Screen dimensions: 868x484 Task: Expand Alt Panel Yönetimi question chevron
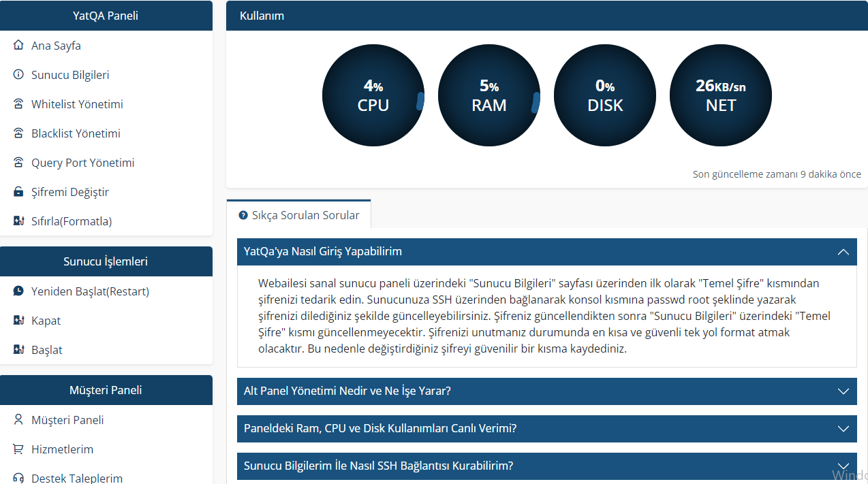[x=843, y=391]
